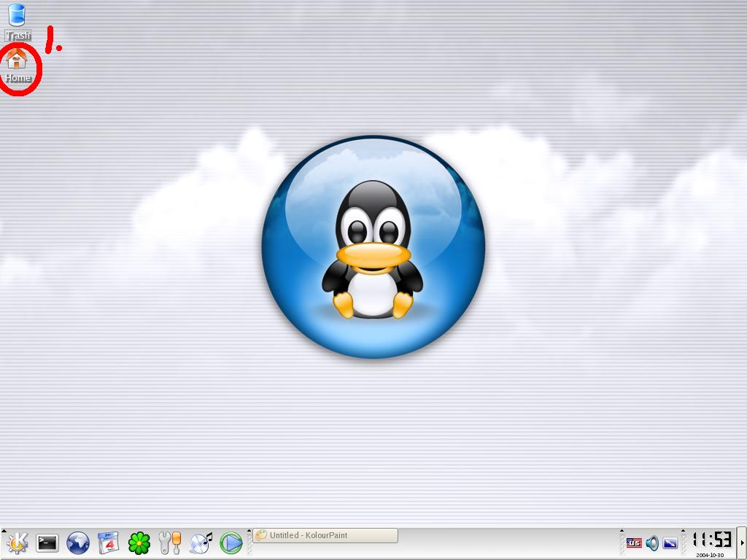
Task: Click the panel hide arrow button
Action: coord(742,543)
